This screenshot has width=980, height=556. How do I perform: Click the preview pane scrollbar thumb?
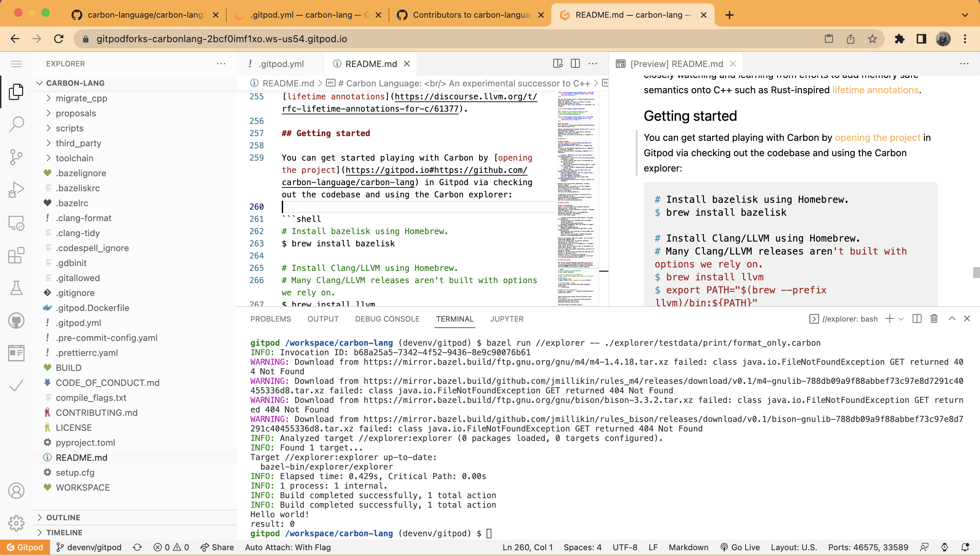pos(976,272)
